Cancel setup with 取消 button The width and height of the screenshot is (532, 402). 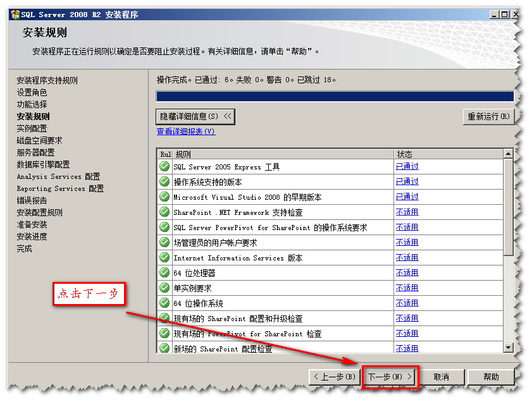pos(442,377)
